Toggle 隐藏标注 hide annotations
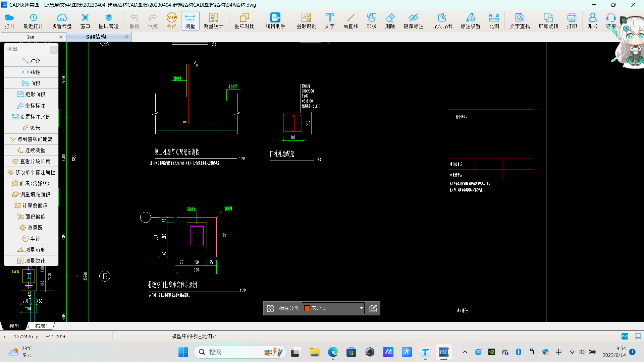The width and height of the screenshot is (644, 362). pos(414,21)
